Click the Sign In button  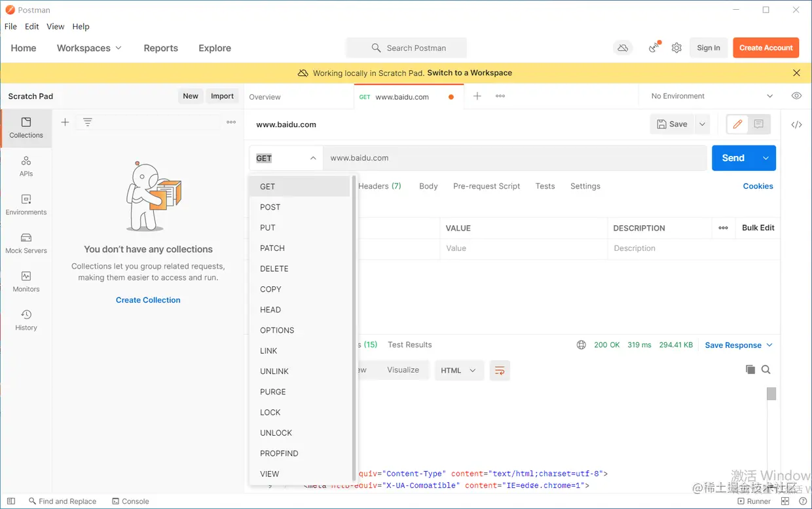click(x=709, y=48)
